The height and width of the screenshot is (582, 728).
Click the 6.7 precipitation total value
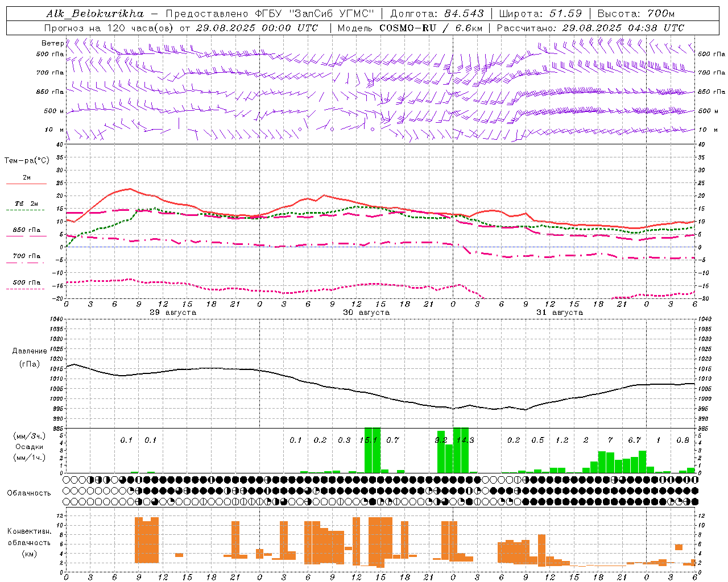point(634,440)
